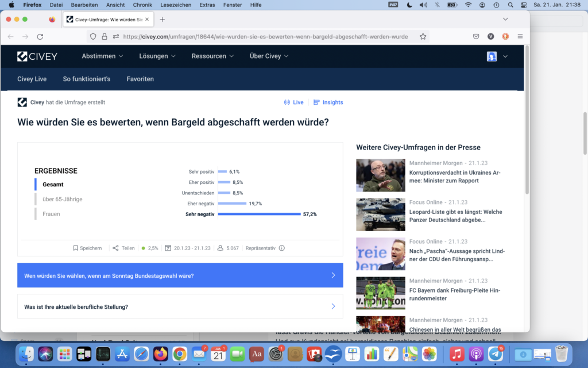This screenshot has width=588, height=368.
Task: Open the Firefox hamburger menu
Action: coord(520,36)
